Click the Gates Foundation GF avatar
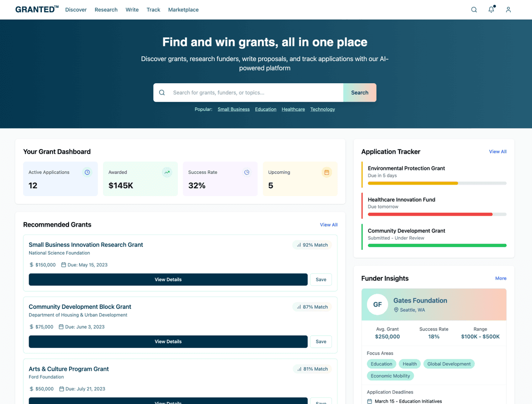The image size is (532, 404). click(377, 304)
